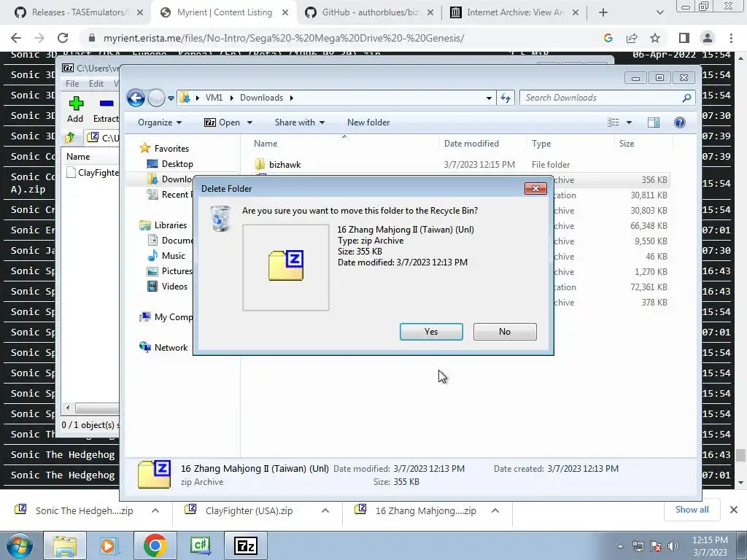This screenshot has height=560, width=747.
Task: Toggle the preview pane
Action: [654, 122]
